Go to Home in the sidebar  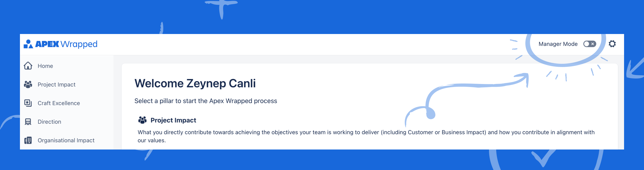click(45, 66)
